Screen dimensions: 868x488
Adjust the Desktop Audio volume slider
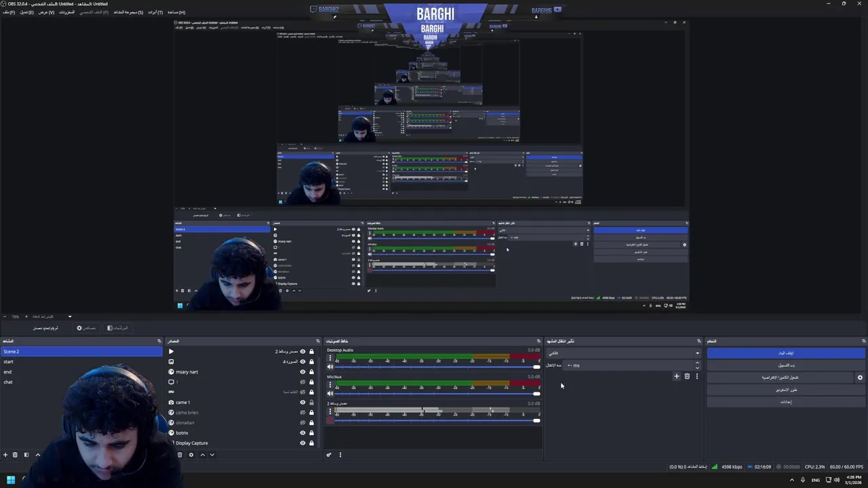tap(437, 367)
